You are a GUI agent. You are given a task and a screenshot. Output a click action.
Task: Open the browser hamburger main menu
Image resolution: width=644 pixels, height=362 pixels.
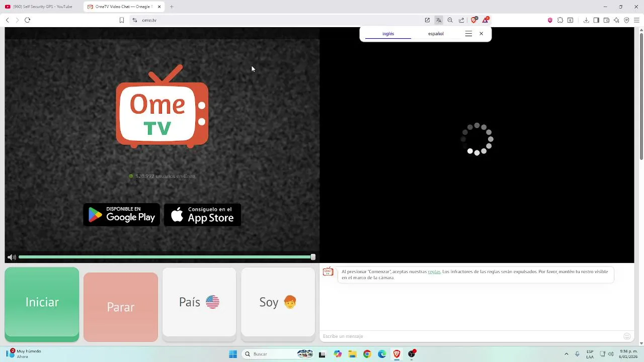pyautogui.click(x=636, y=20)
